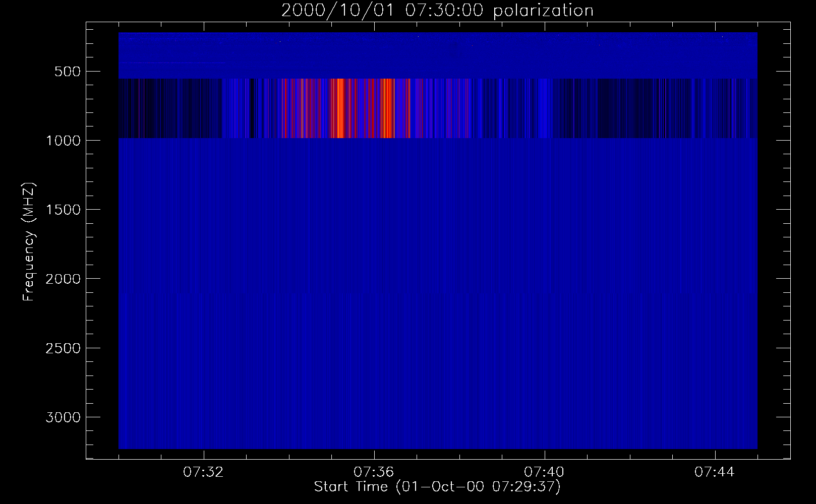Click the 07:40 time tick label
Screen dimensions: 816x504
(544, 472)
